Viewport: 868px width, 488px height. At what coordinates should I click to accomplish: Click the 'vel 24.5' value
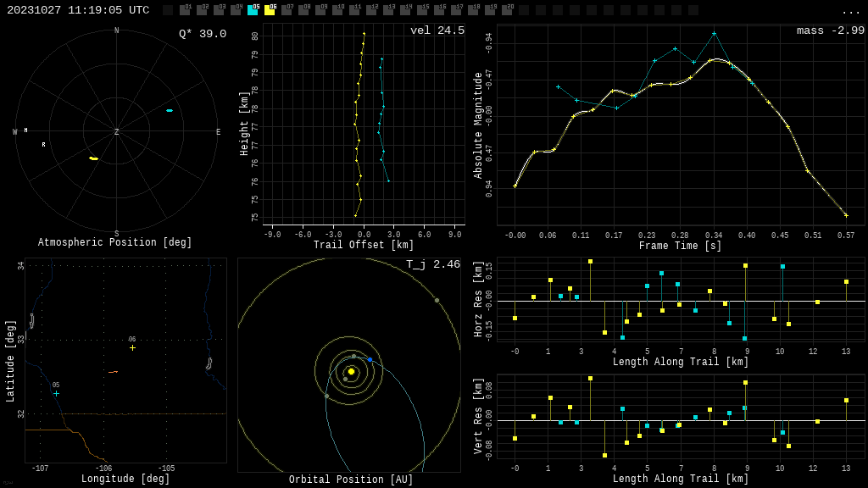pyautogui.click(x=437, y=30)
